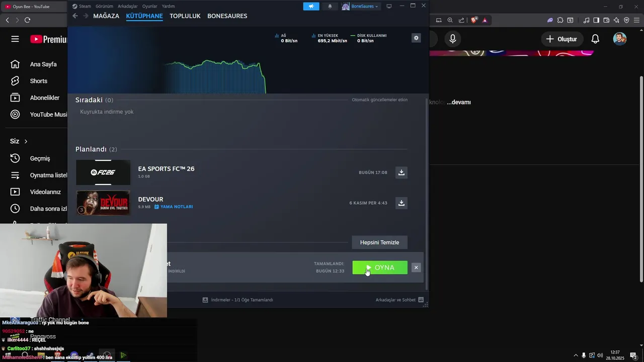Open browser main hamburger menu
This screenshot has width=644, height=362.
click(x=636, y=20)
